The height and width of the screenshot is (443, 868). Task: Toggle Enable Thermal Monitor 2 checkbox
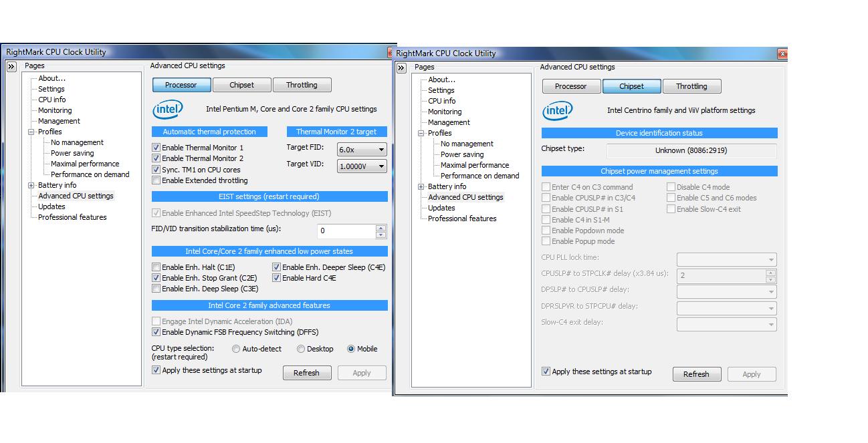(156, 158)
